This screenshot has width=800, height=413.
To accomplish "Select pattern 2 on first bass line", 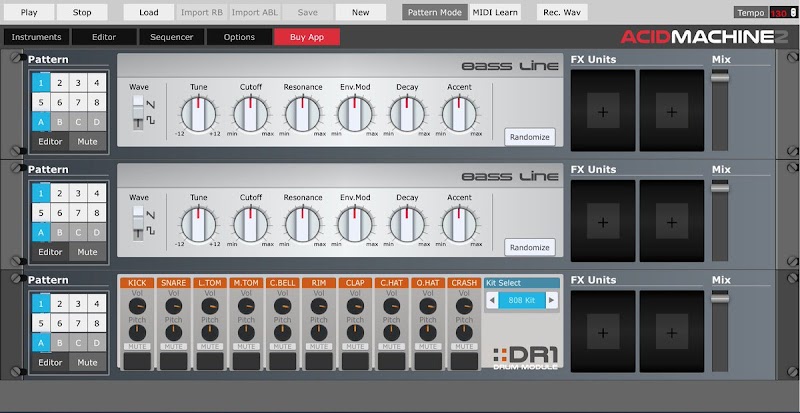I will [x=60, y=83].
